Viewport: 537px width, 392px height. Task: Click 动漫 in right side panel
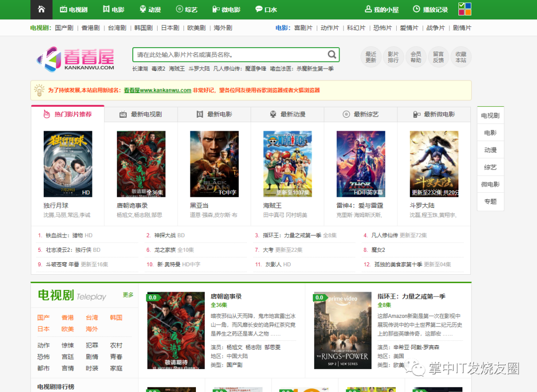point(490,150)
